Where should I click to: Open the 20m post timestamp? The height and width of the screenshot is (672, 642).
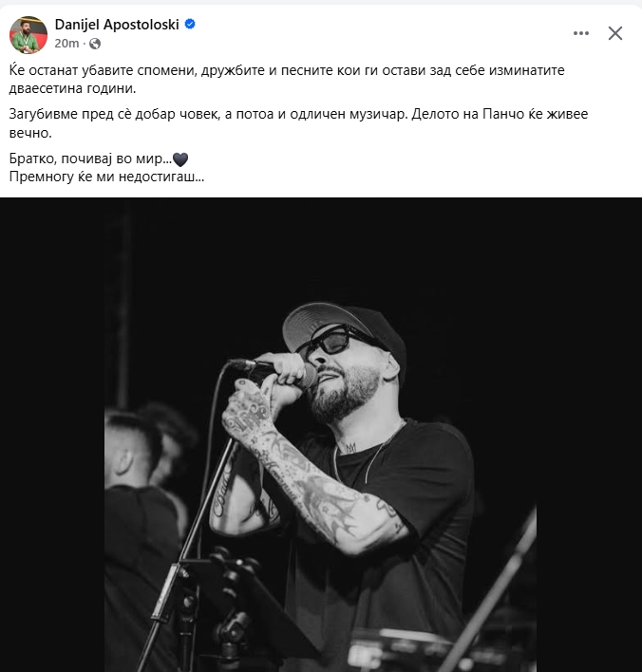pyautogui.click(x=66, y=44)
